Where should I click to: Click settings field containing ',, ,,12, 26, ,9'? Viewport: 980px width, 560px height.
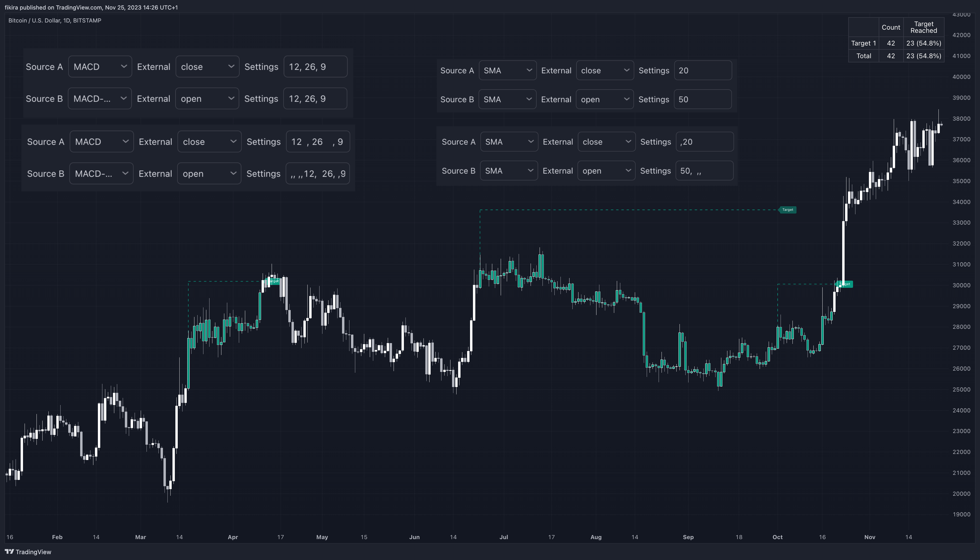tap(317, 174)
